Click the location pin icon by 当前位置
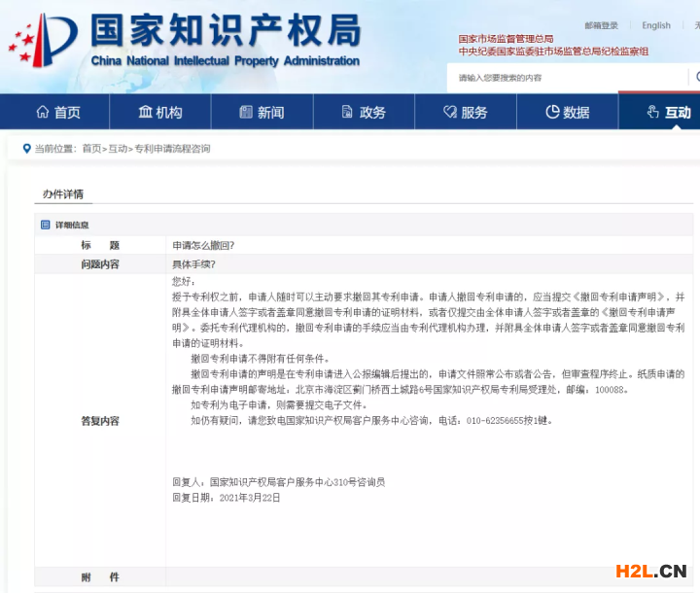 click(27, 149)
